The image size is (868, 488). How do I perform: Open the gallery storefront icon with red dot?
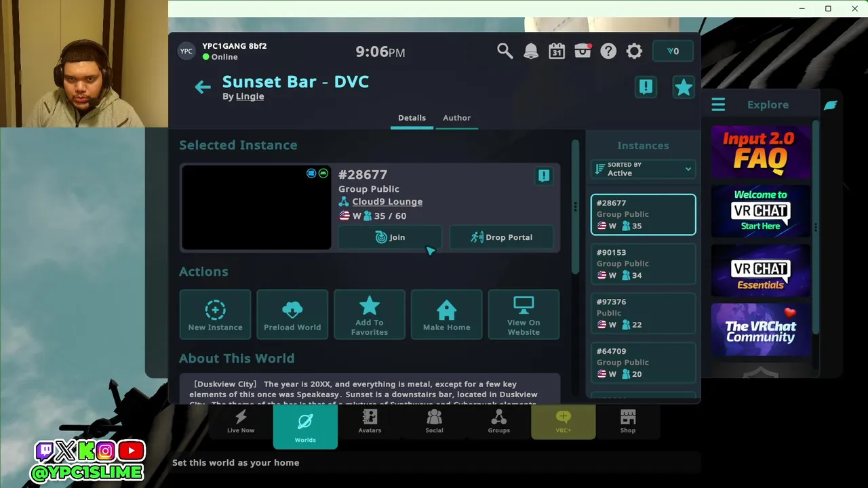click(583, 52)
